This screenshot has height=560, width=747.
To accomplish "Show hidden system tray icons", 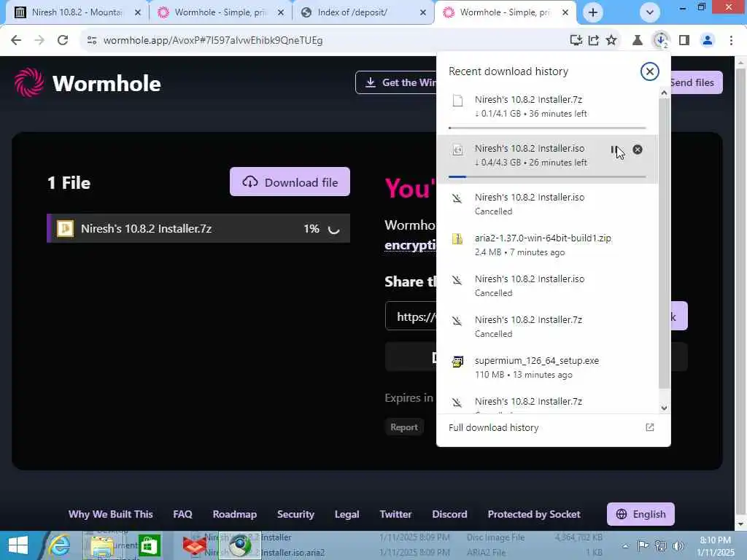I will pyautogui.click(x=625, y=545).
